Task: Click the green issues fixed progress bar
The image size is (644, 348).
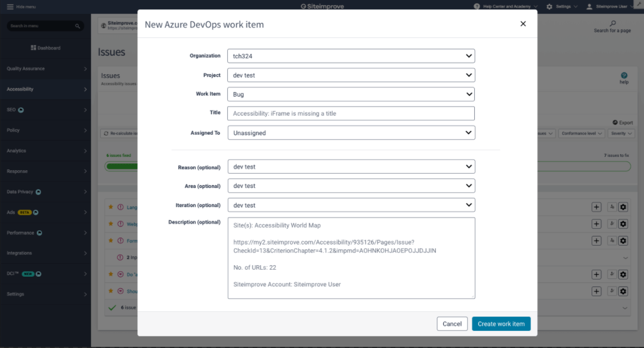Action: pyautogui.click(x=121, y=166)
